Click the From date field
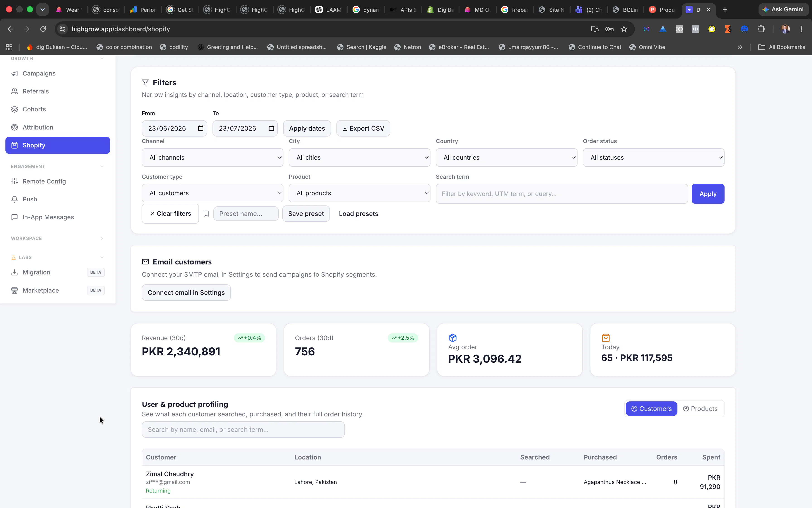812x508 pixels. [x=174, y=128]
